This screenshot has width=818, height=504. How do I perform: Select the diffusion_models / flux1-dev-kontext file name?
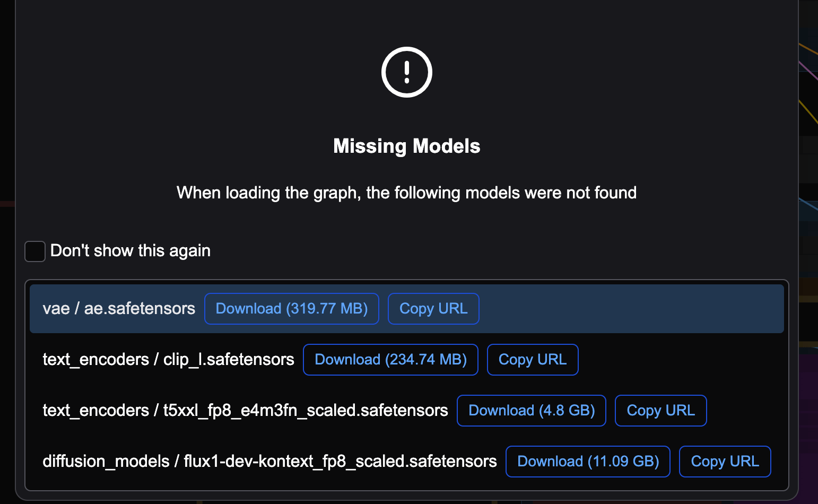pyautogui.click(x=340, y=462)
